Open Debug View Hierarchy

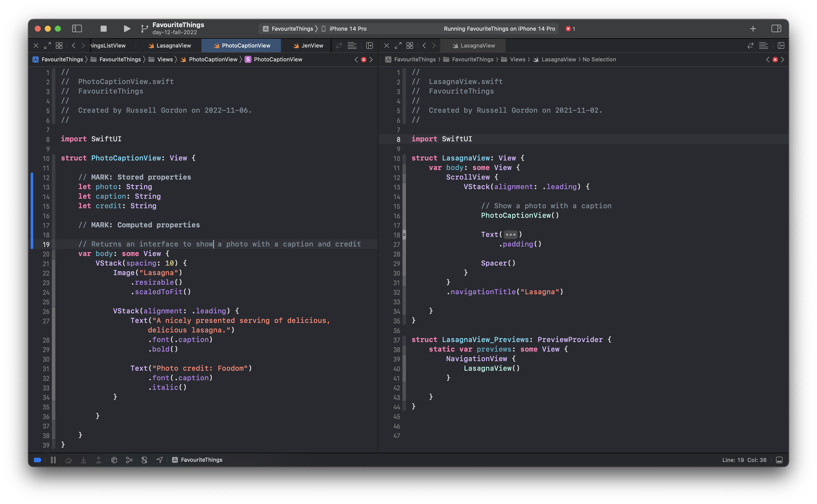tap(114, 460)
